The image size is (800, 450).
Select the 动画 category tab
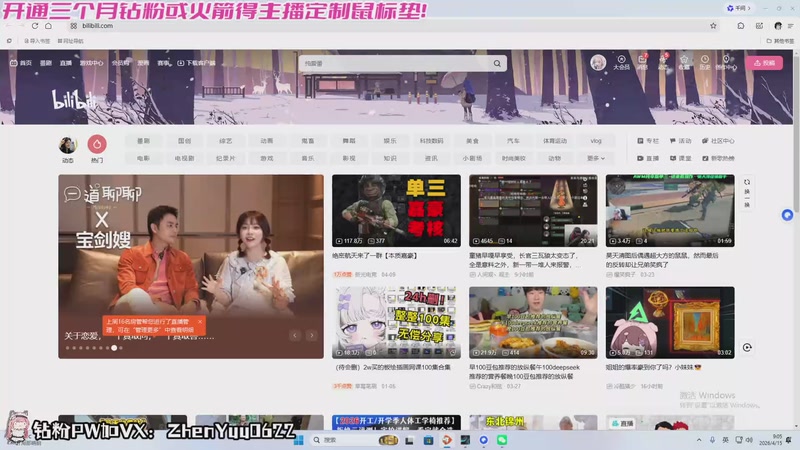click(x=267, y=141)
